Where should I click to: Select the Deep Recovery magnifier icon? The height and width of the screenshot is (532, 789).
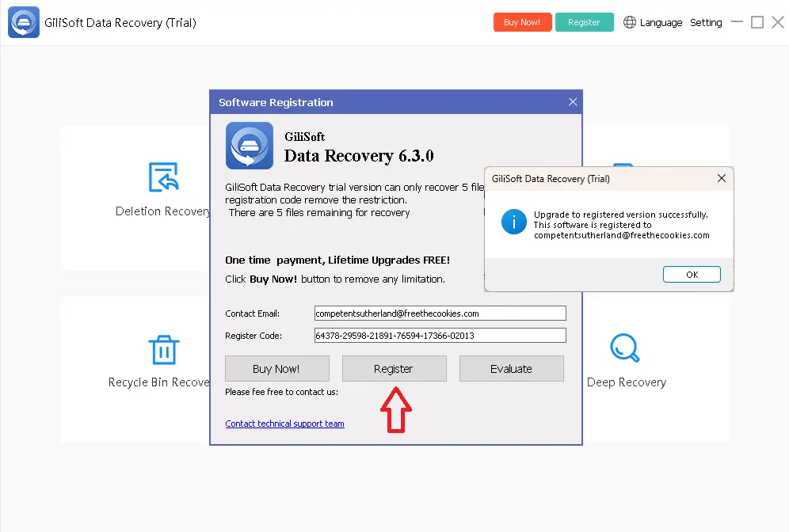tap(624, 348)
